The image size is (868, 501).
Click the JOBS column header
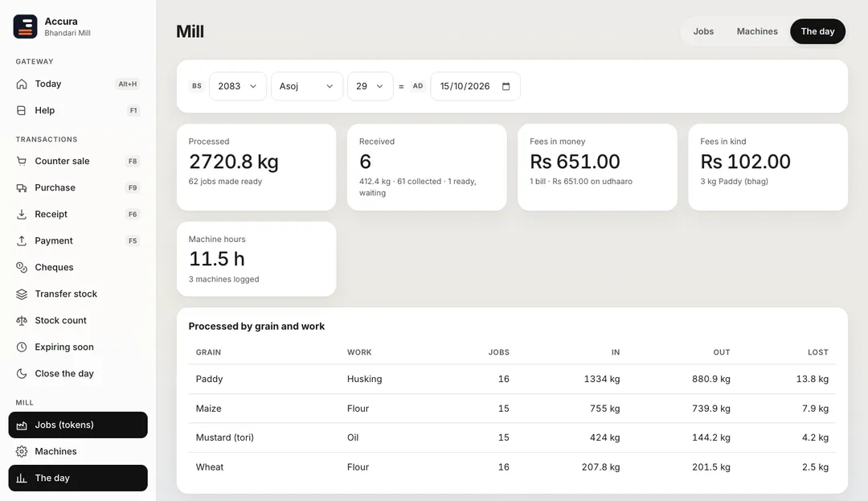(499, 353)
